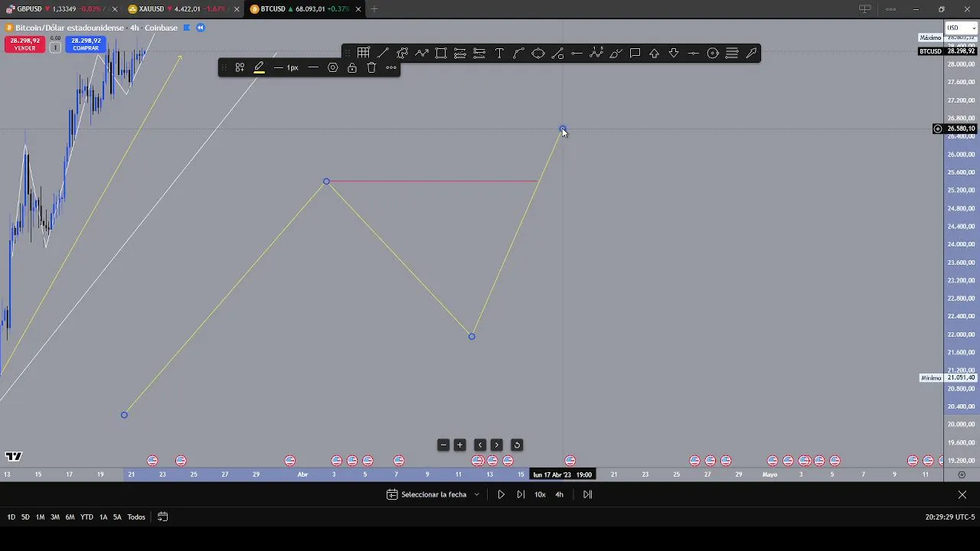Viewport: 980px width, 551px height.
Task: Change the 4h replay interval
Action: tap(559, 494)
